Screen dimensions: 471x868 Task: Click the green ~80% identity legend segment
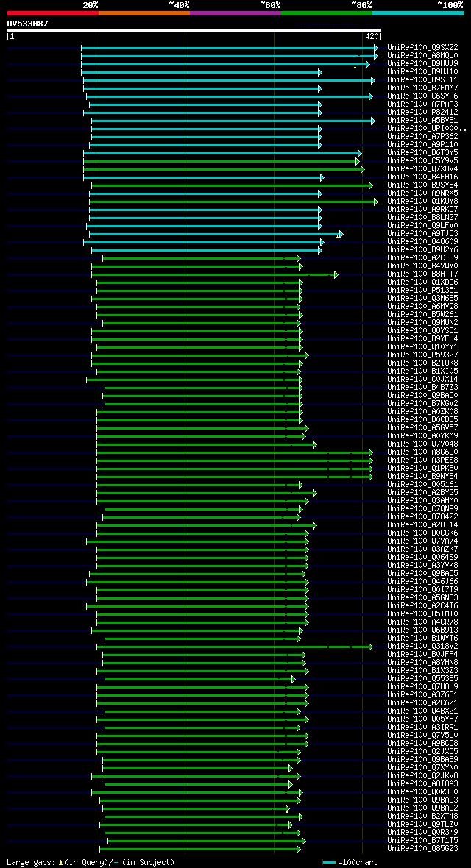[x=327, y=13]
